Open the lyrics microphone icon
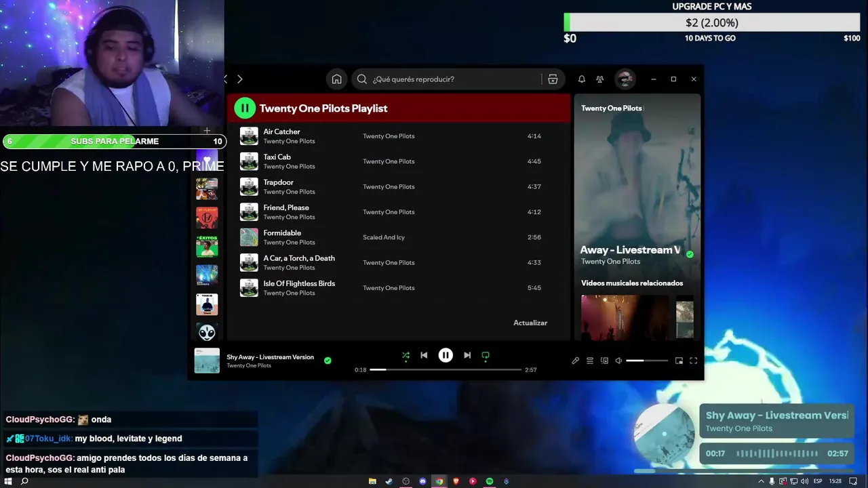 (575, 361)
